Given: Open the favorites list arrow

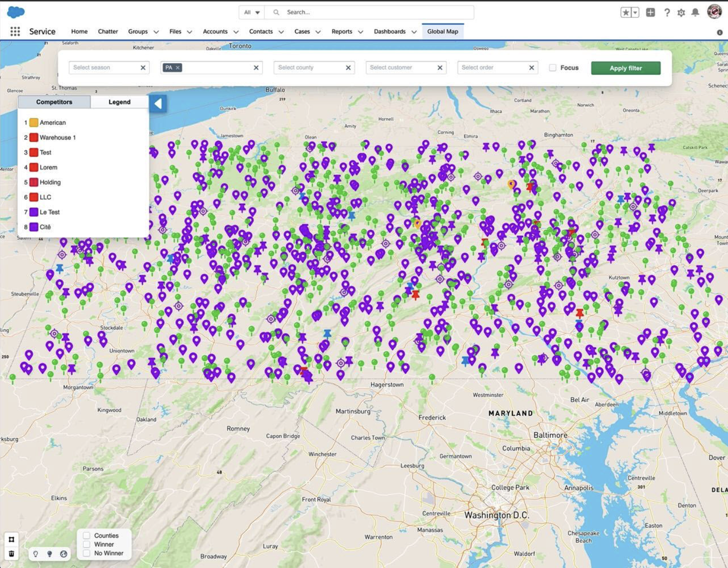Looking at the screenshot, I should click(x=635, y=13).
